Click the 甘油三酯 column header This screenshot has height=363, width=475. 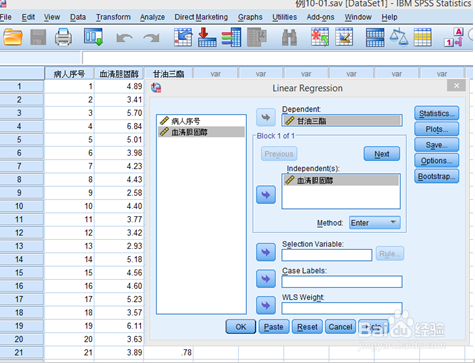168,74
